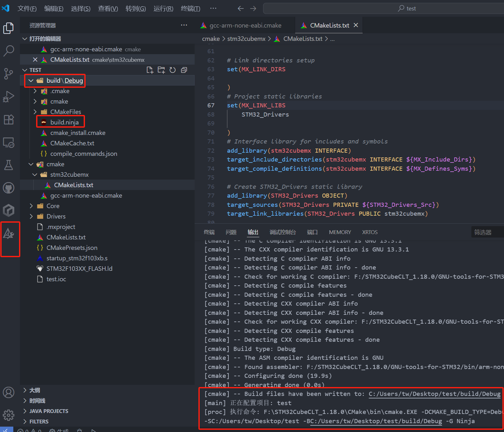
Task: Expand the Drivers folder
Action: click(x=31, y=216)
